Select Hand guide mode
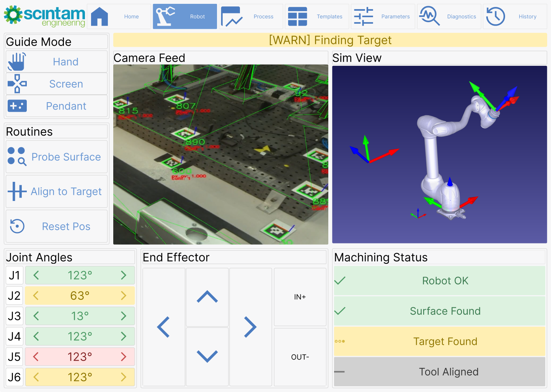Viewport: 551px width, 392px height. 57,62
